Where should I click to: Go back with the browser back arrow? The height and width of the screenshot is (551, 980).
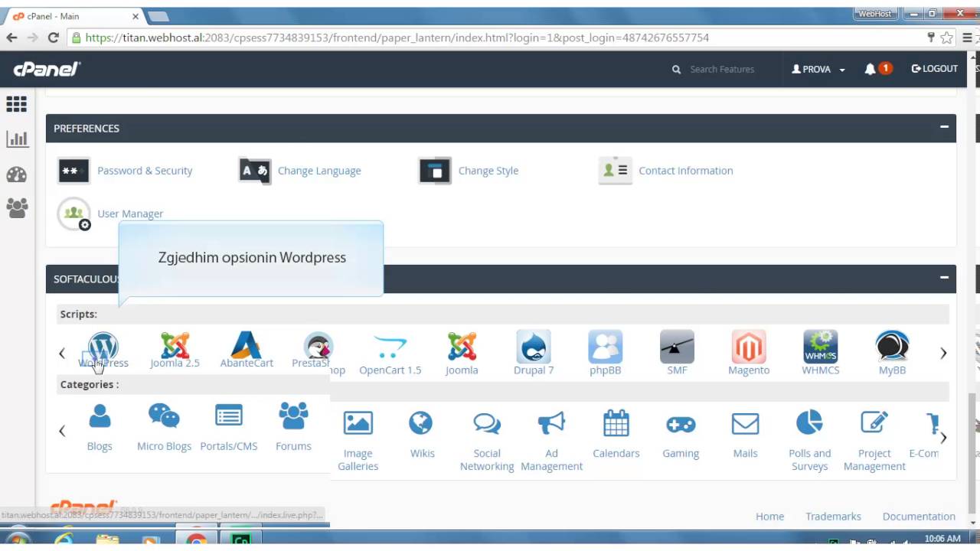(11, 37)
